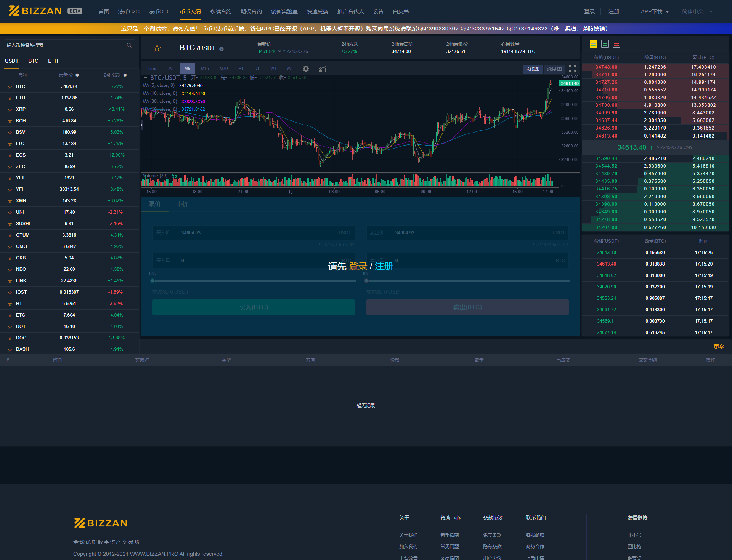Viewport: 732px width, 560px height.
Task: Click 注册 in top header
Action: click(613, 11)
